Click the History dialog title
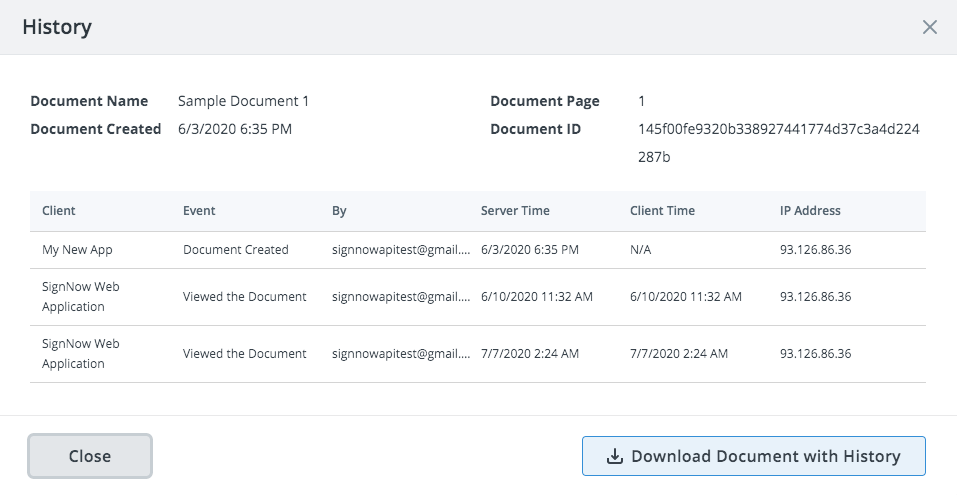The width and height of the screenshot is (957, 495). [x=57, y=27]
